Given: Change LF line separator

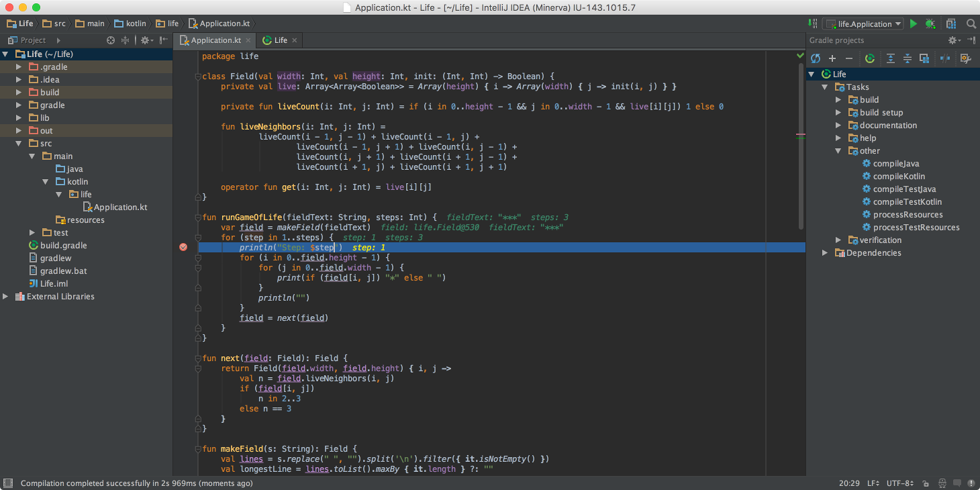Looking at the screenshot, I should click(873, 483).
